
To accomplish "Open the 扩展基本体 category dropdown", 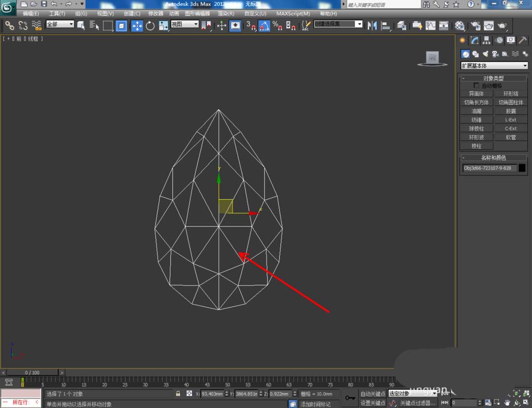I will tap(494, 66).
